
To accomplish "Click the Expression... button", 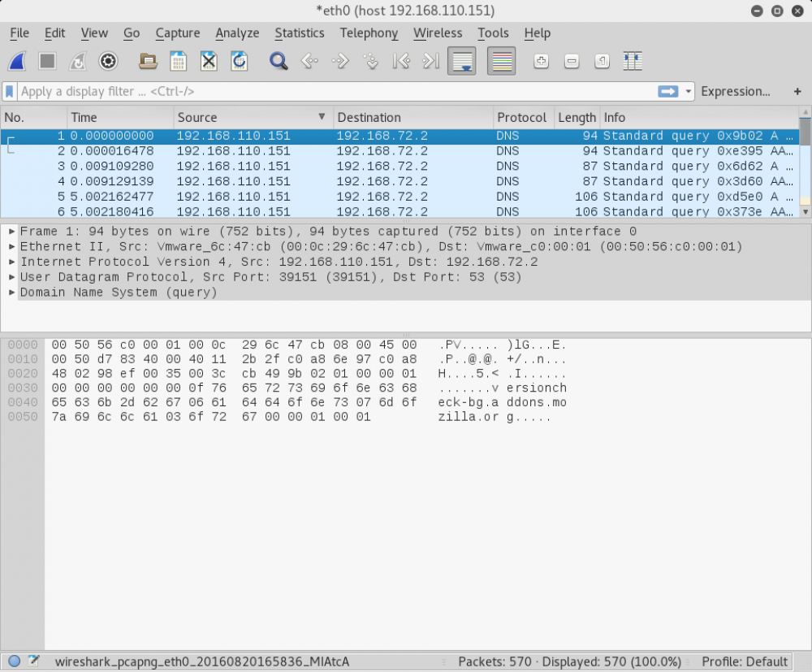I will 735,92.
